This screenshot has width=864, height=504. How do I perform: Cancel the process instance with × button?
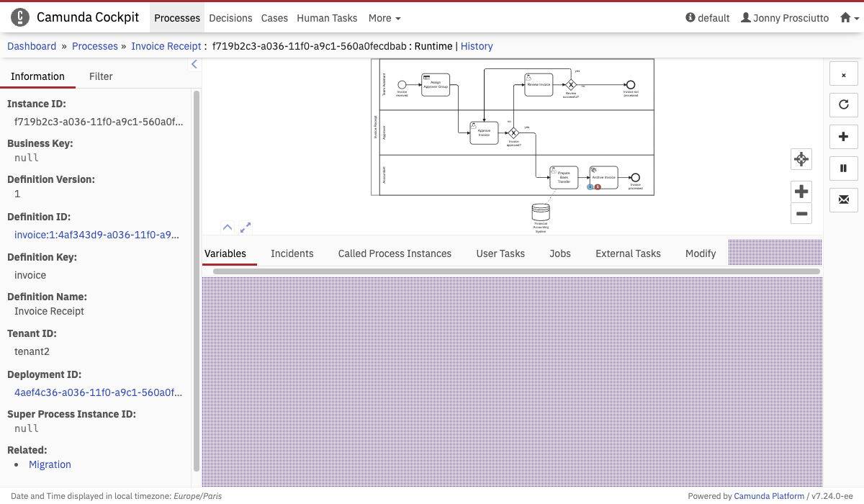(x=844, y=74)
